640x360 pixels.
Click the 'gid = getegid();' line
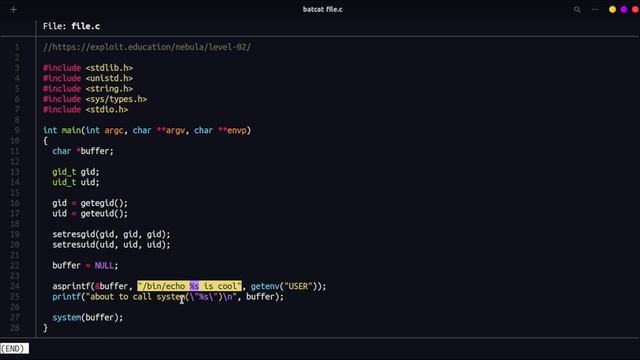tap(90, 203)
